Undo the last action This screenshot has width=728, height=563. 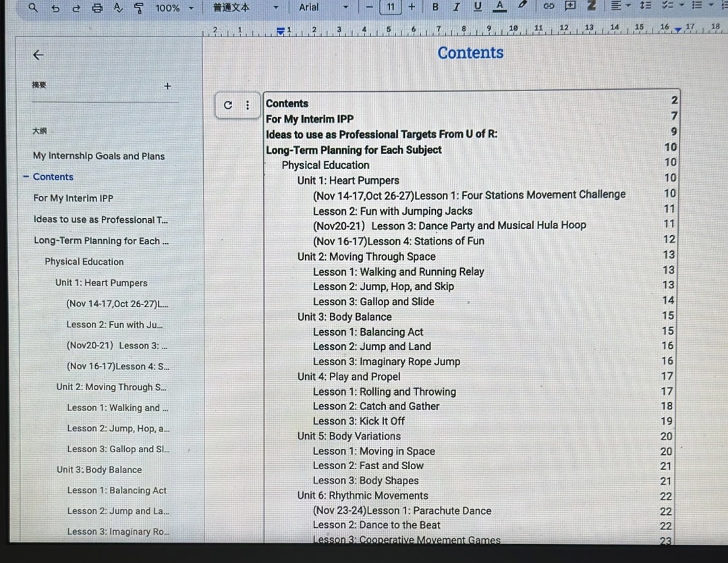click(x=55, y=7)
